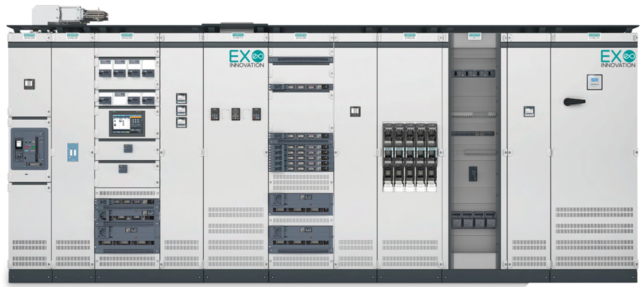Click the small meter above the air circuit breaker
The image size is (644, 287).
tap(30, 83)
